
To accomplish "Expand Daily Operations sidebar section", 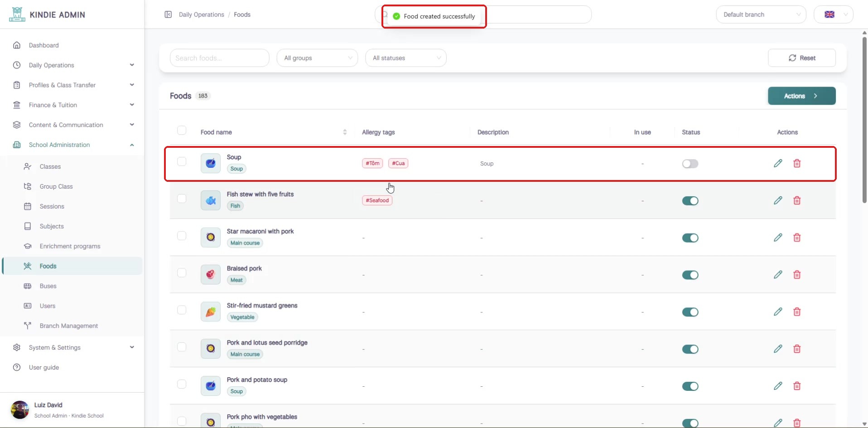I will point(72,65).
